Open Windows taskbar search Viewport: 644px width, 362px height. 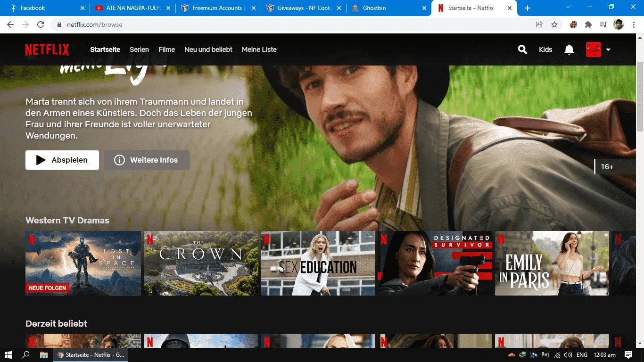[x=26, y=355]
